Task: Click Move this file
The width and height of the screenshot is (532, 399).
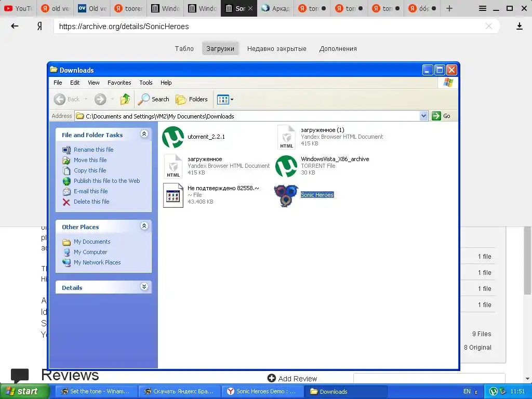Action: (90, 160)
